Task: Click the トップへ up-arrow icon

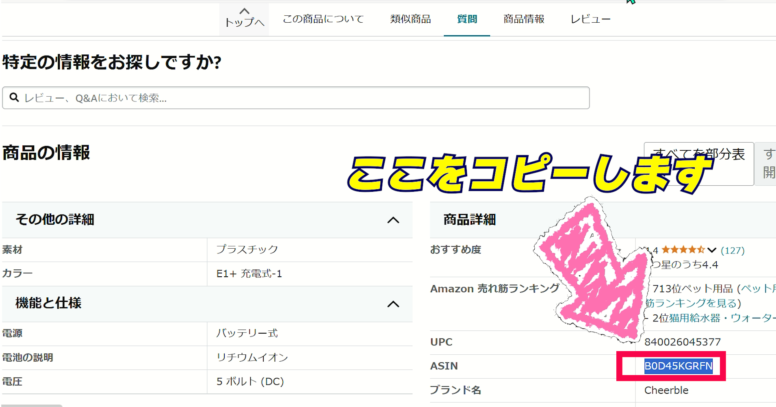Action: click(x=243, y=9)
